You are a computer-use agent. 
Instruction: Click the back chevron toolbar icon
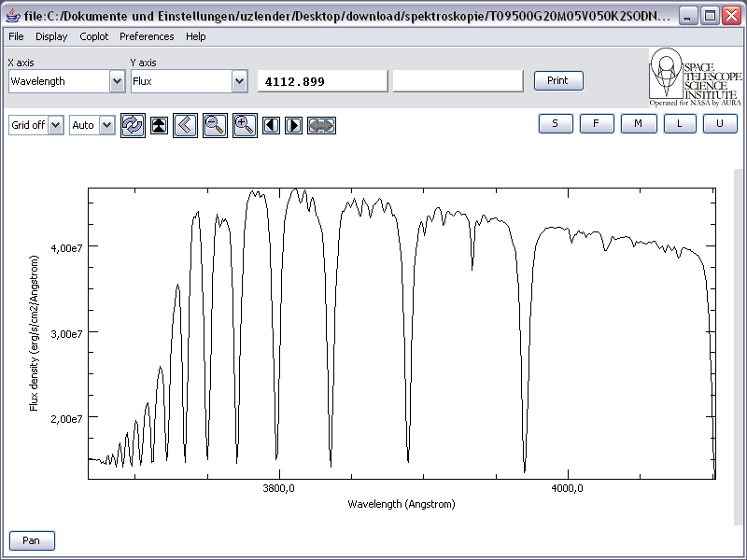pyautogui.click(x=185, y=125)
